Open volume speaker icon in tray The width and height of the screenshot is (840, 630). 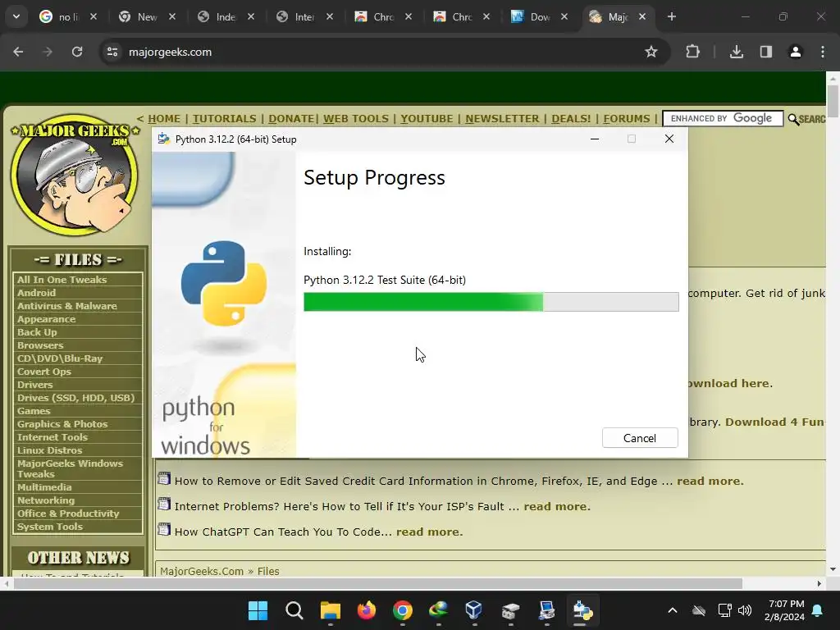[x=744, y=610]
